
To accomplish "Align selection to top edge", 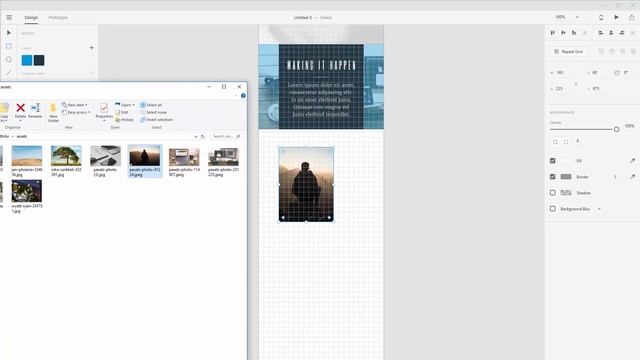I will click(553, 33).
